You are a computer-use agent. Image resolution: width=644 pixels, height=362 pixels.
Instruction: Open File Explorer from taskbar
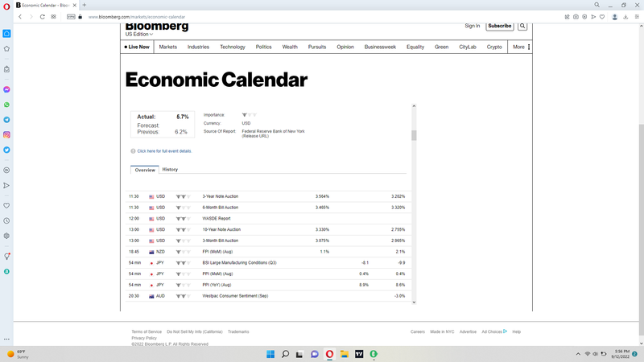345,354
